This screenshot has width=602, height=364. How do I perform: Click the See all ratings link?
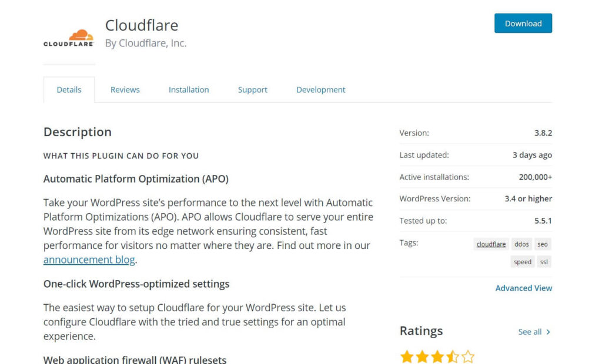(x=529, y=332)
